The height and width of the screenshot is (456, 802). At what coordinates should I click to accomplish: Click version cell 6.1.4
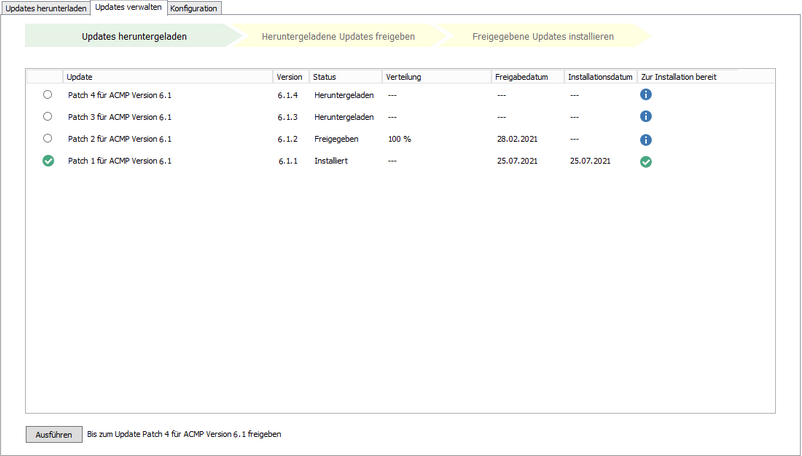pos(288,95)
